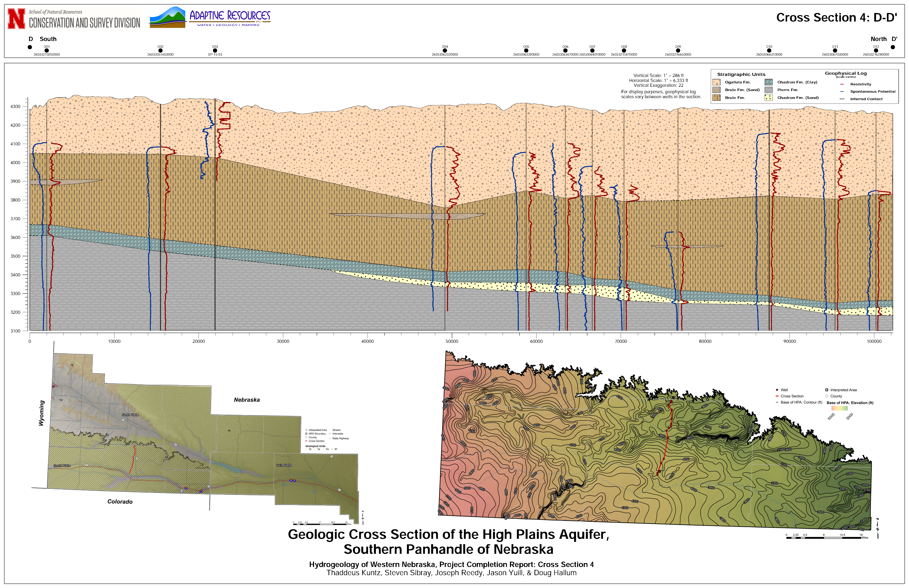Click the 'Stratigraphic Units' legend heading
909x588 pixels.
coord(741,74)
